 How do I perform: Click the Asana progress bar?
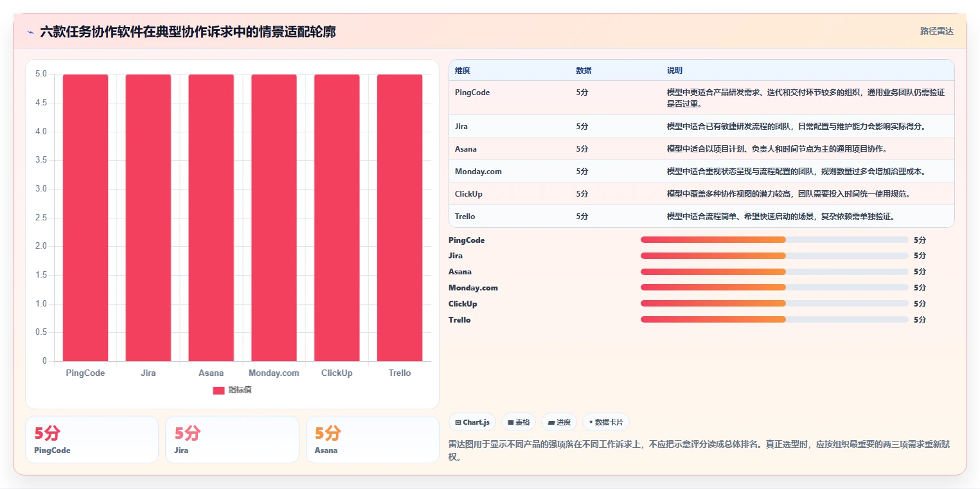point(774,272)
